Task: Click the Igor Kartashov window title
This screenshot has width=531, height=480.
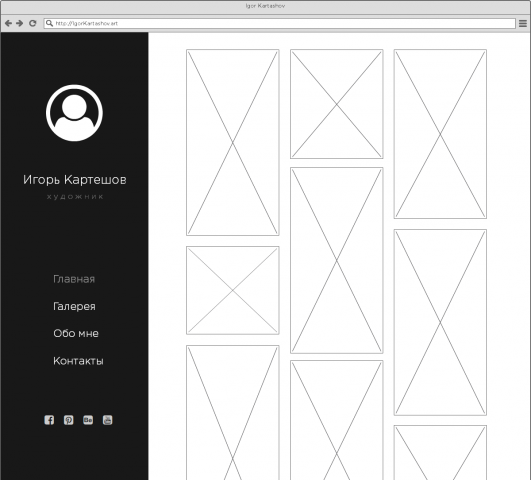Action: coord(265,6)
